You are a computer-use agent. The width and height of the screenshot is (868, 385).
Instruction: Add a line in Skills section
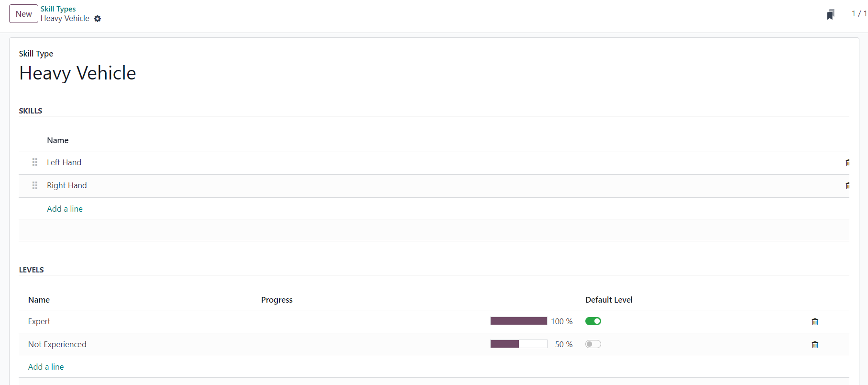point(65,209)
